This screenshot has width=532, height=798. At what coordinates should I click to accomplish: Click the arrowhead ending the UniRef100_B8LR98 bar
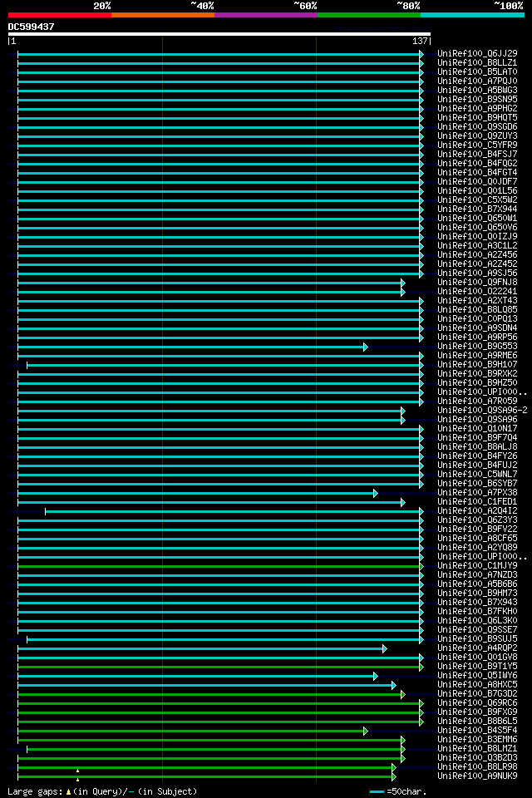click(393, 768)
